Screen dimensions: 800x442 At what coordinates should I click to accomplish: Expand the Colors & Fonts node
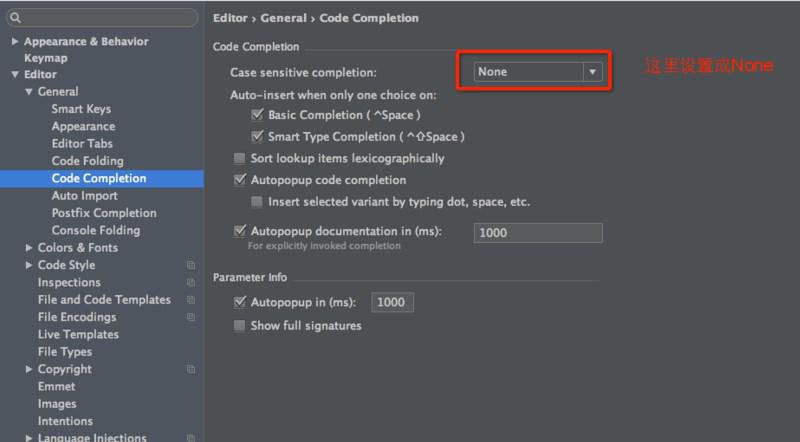(29, 248)
